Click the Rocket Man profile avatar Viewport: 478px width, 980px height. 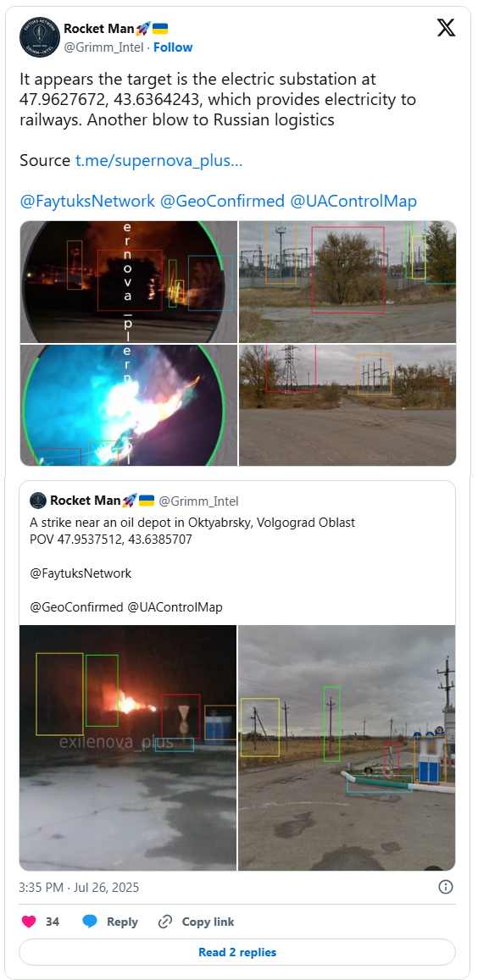click(39, 37)
